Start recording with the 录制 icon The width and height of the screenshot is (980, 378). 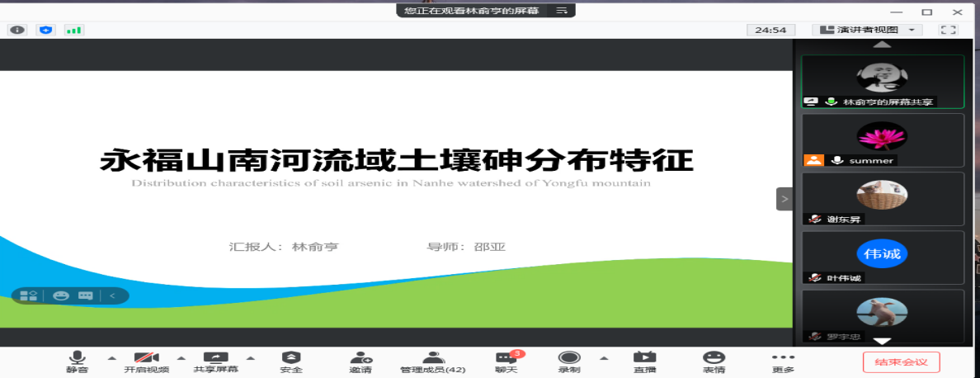[x=568, y=357]
